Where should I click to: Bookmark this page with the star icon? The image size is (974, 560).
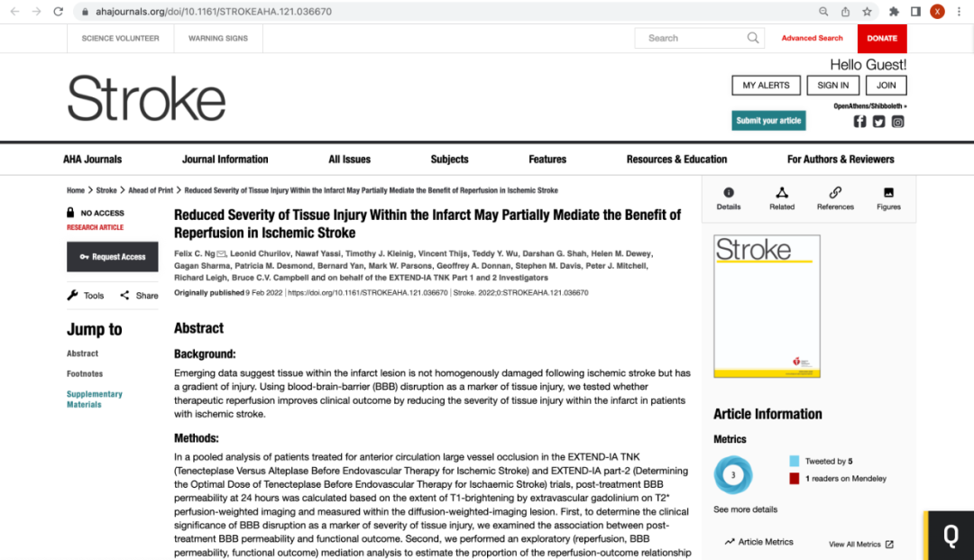868,11
